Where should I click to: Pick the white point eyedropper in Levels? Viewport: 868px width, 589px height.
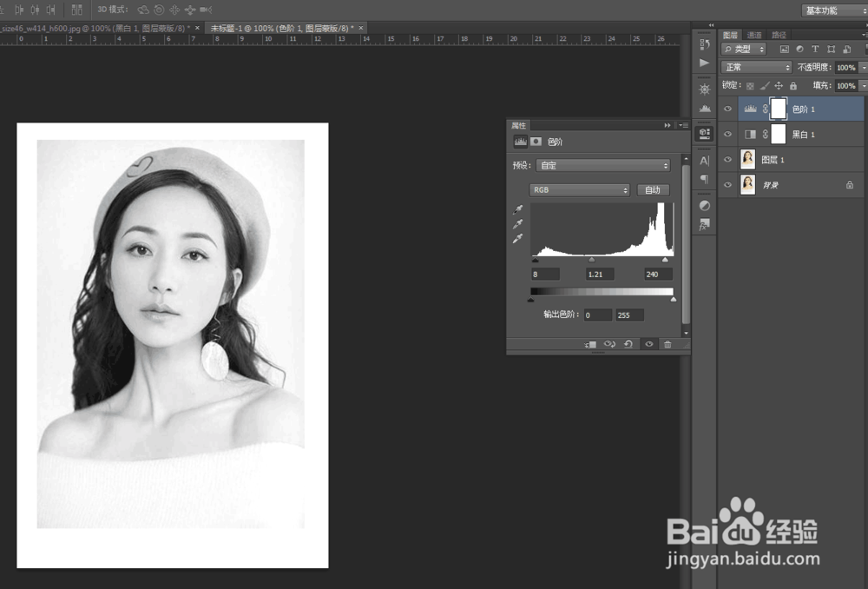[x=517, y=238]
